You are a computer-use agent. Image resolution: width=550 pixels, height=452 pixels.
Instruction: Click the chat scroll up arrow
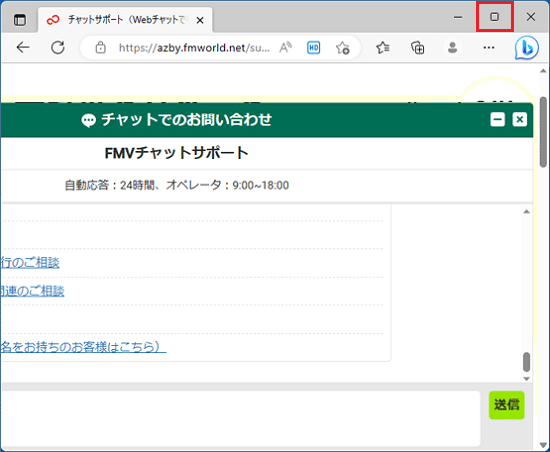(526, 211)
